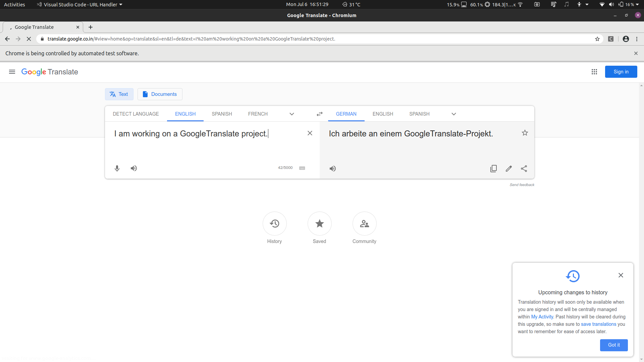
Task: Open the Activities overview
Action: [x=14, y=4]
